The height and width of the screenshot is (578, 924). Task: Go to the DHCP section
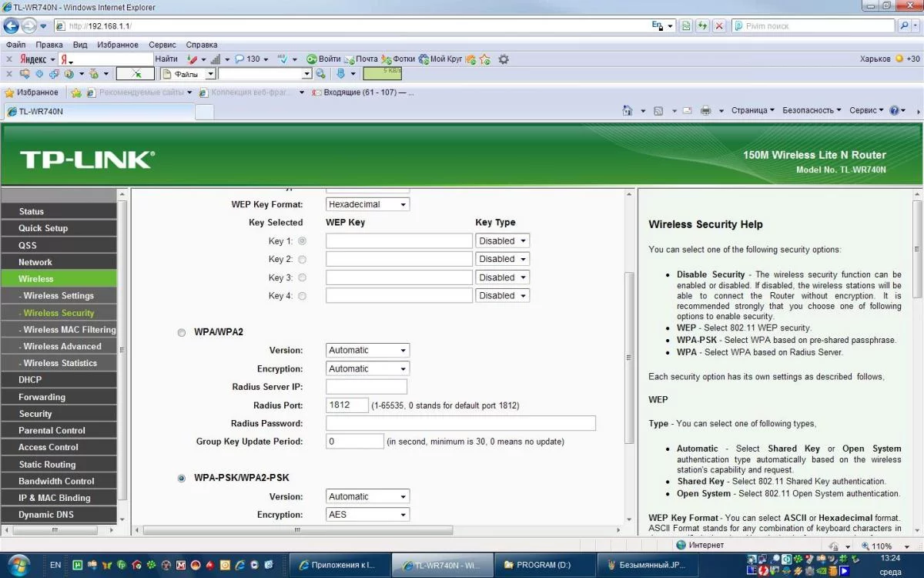31,379
